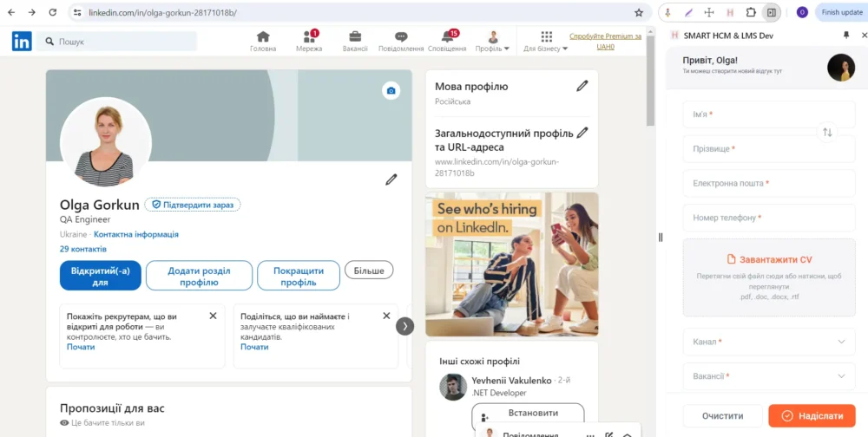The image size is (868, 437).
Task: Open the Для бізнесу dropdown menu
Action: pyautogui.click(x=546, y=42)
